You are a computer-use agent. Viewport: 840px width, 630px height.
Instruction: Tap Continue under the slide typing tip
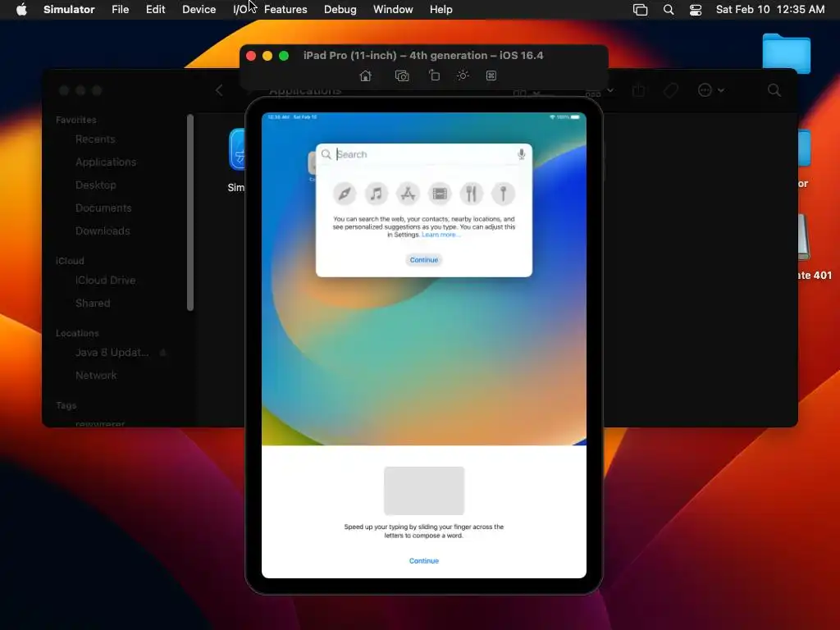[424, 561]
